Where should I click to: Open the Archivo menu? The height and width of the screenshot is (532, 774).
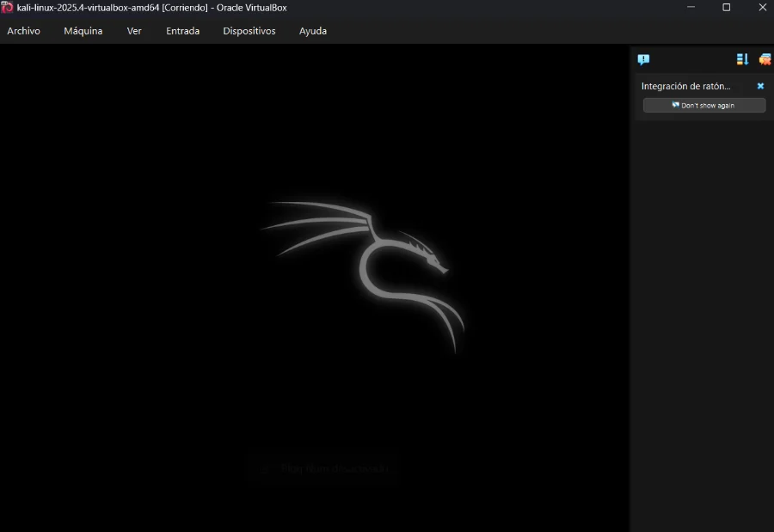click(x=23, y=31)
